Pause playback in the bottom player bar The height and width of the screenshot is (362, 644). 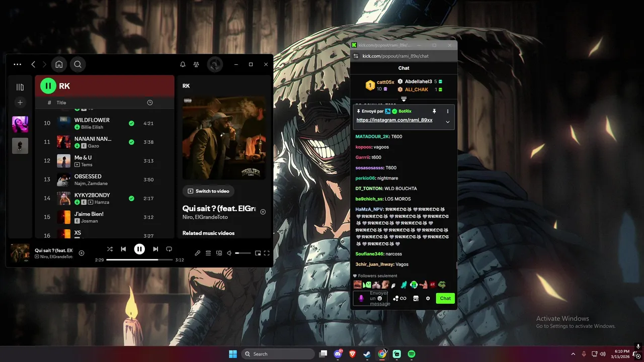[x=139, y=249]
